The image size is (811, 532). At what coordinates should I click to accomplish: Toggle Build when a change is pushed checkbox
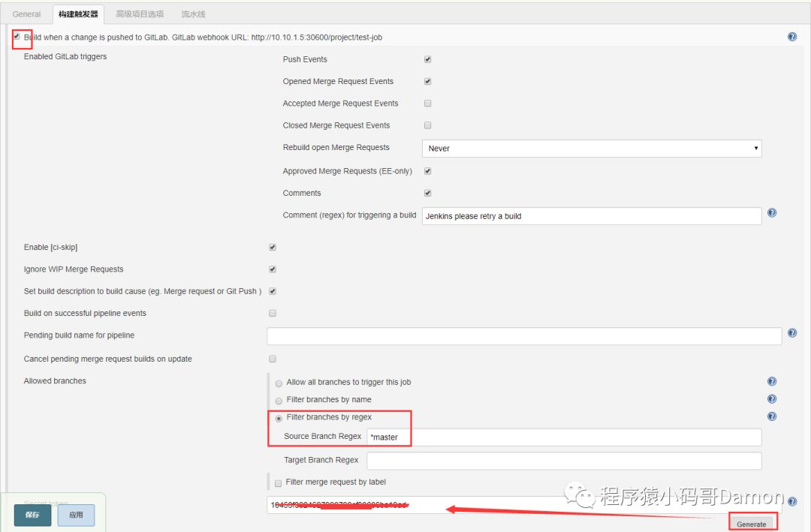(17, 36)
